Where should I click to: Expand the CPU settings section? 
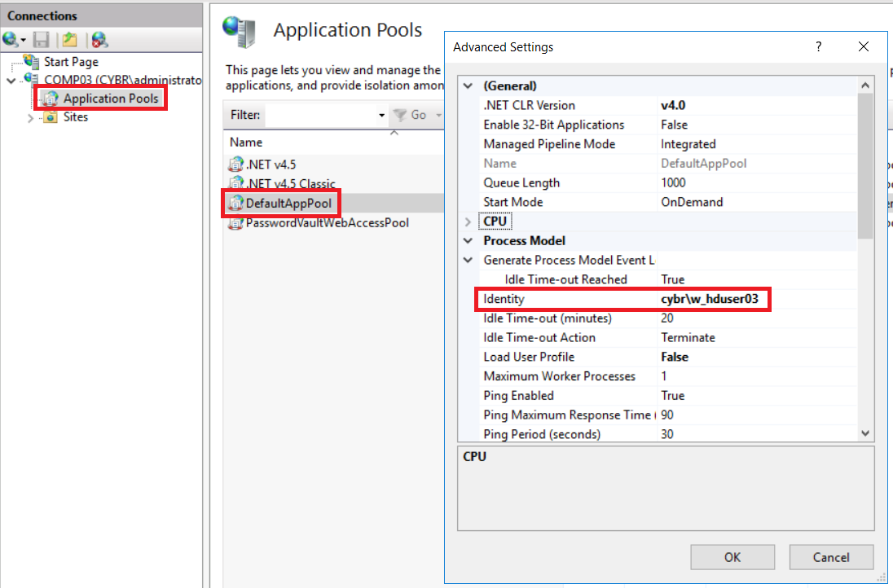pyautogui.click(x=468, y=222)
